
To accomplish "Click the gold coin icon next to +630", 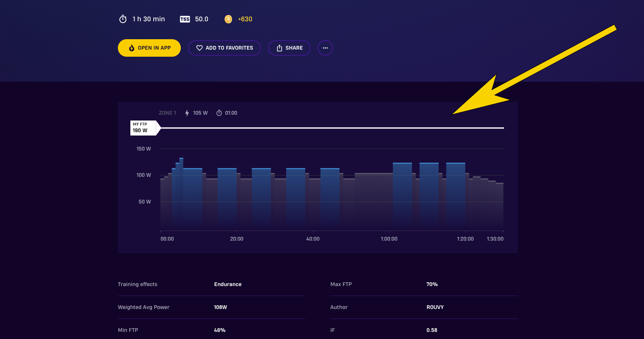I will click(228, 19).
